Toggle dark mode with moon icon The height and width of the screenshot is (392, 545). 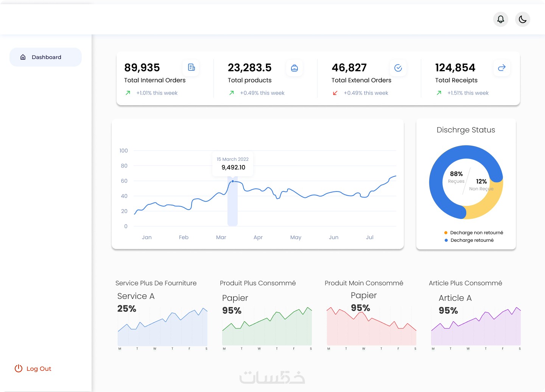pyautogui.click(x=522, y=19)
